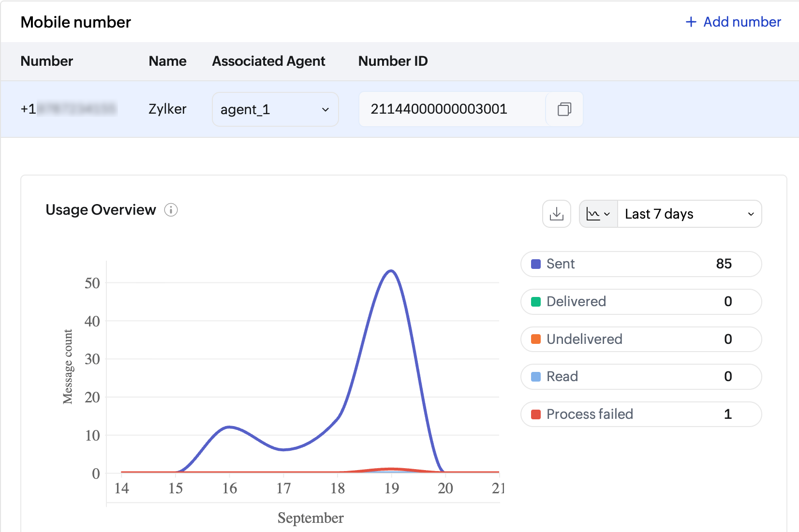Click the blue Sent color swatch
This screenshot has width=799, height=532.
click(x=536, y=264)
